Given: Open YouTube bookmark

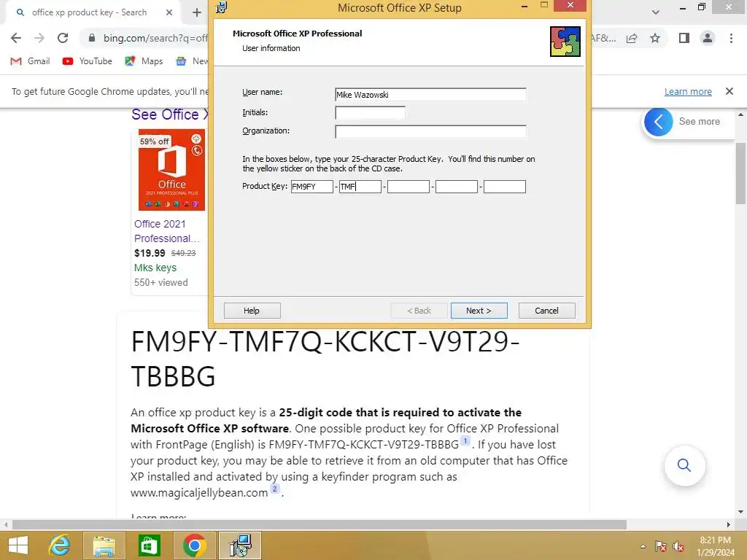Looking at the screenshot, I should pos(88,61).
